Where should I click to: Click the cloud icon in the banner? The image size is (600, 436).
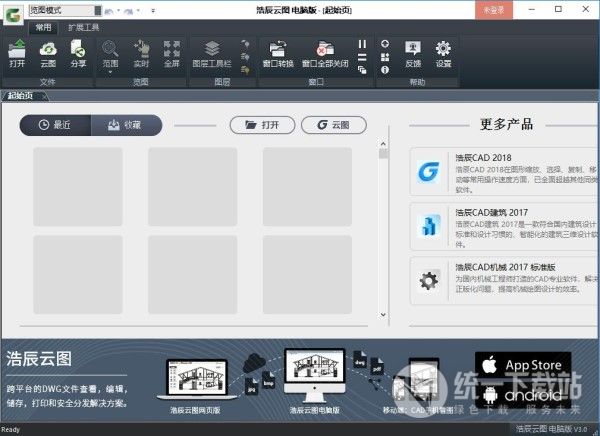click(x=254, y=363)
